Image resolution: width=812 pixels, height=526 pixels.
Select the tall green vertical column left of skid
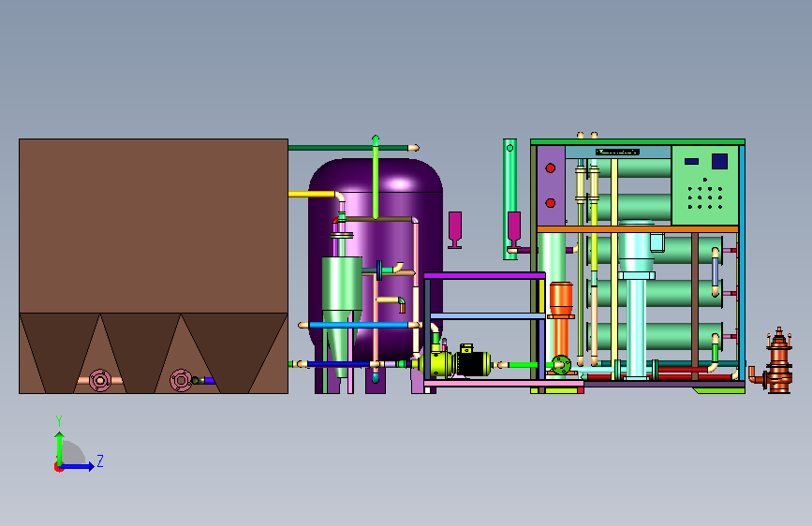(x=509, y=198)
